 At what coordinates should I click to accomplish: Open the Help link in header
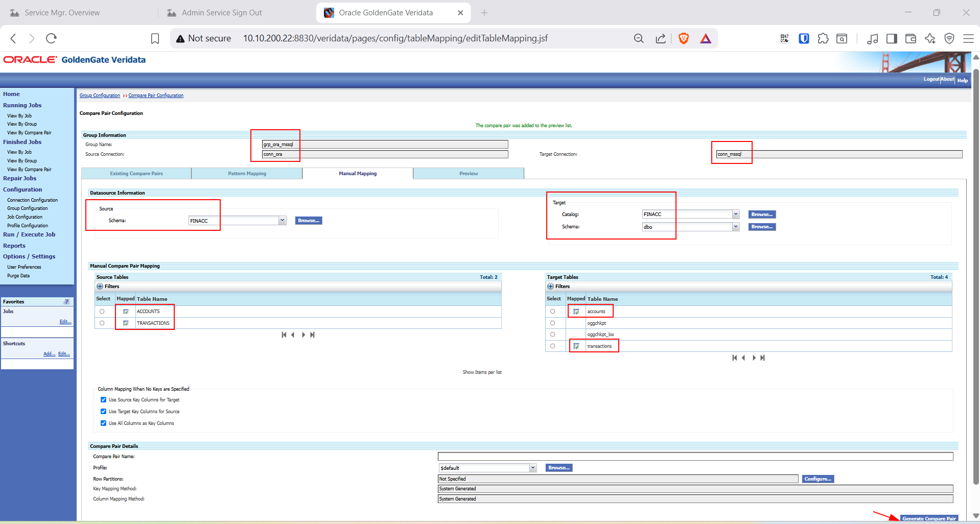tap(963, 81)
